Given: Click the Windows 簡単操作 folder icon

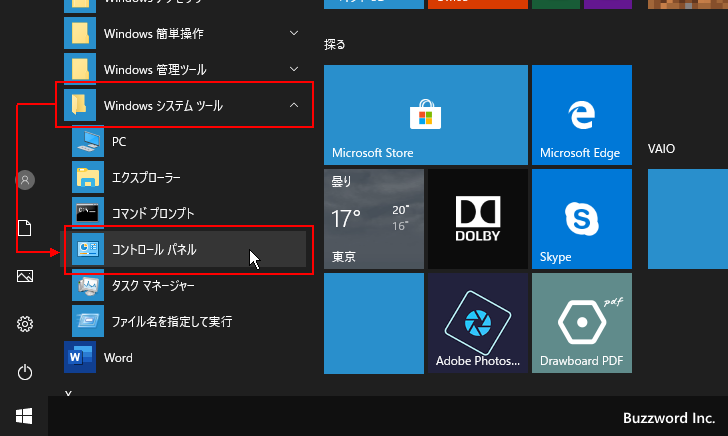Looking at the screenshot, I should click(x=80, y=33).
